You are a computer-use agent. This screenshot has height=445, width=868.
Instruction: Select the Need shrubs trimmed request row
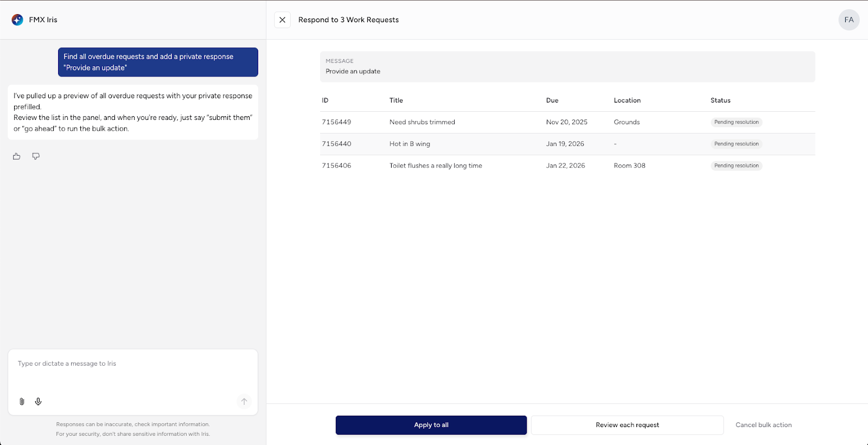pyautogui.click(x=422, y=122)
